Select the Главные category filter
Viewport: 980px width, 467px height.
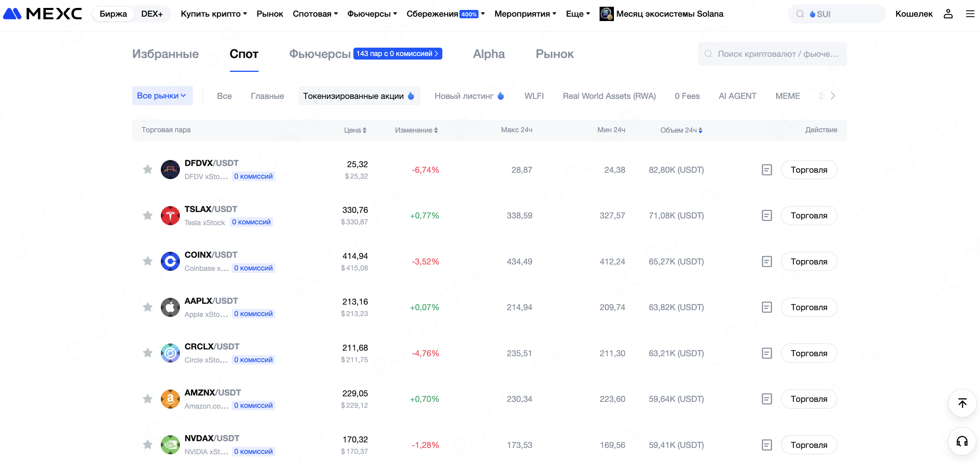[267, 96]
